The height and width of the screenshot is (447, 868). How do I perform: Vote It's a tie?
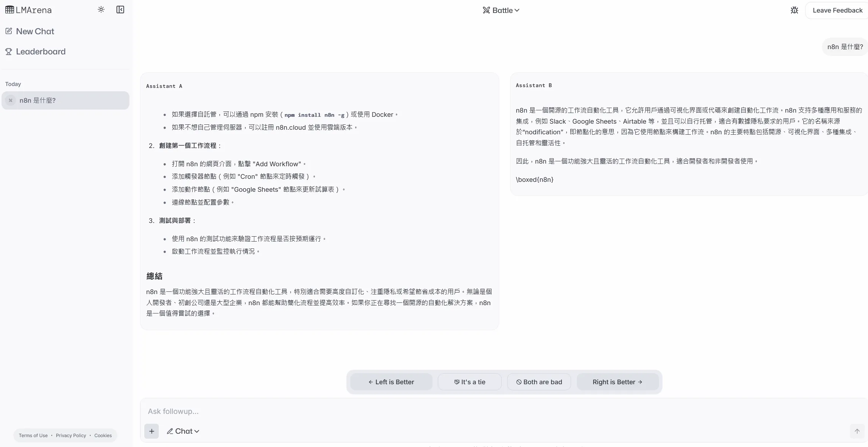point(470,382)
